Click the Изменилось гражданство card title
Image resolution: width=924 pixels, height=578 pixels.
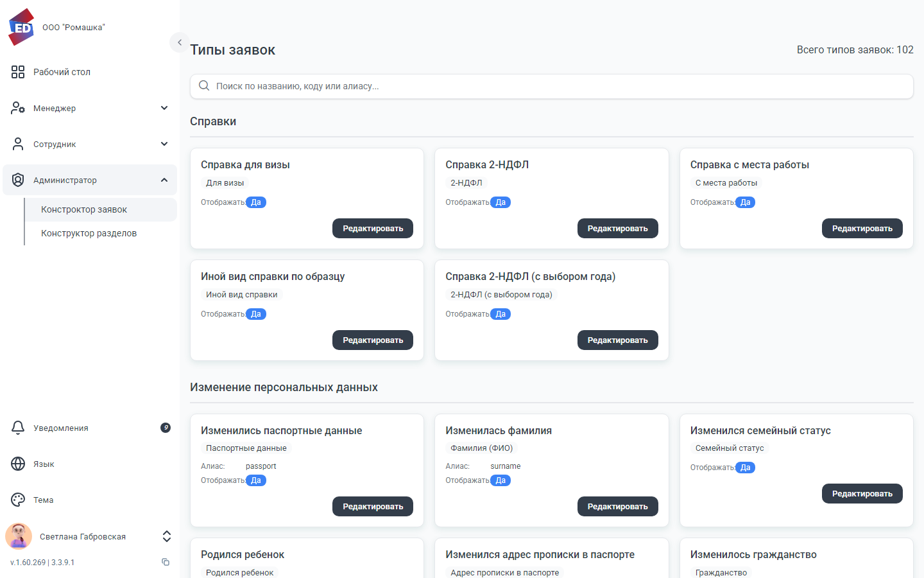coord(753,554)
